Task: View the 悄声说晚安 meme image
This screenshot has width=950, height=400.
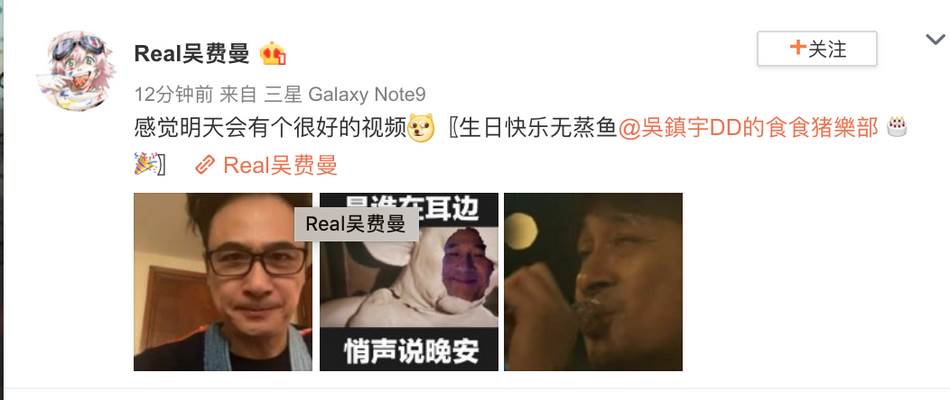Action: click(409, 282)
